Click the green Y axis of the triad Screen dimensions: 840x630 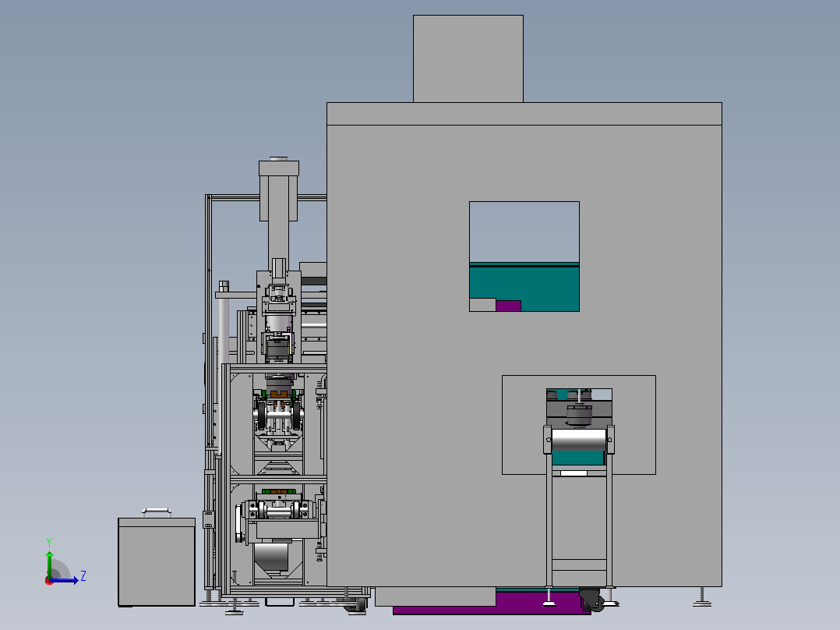tap(49, 565)
